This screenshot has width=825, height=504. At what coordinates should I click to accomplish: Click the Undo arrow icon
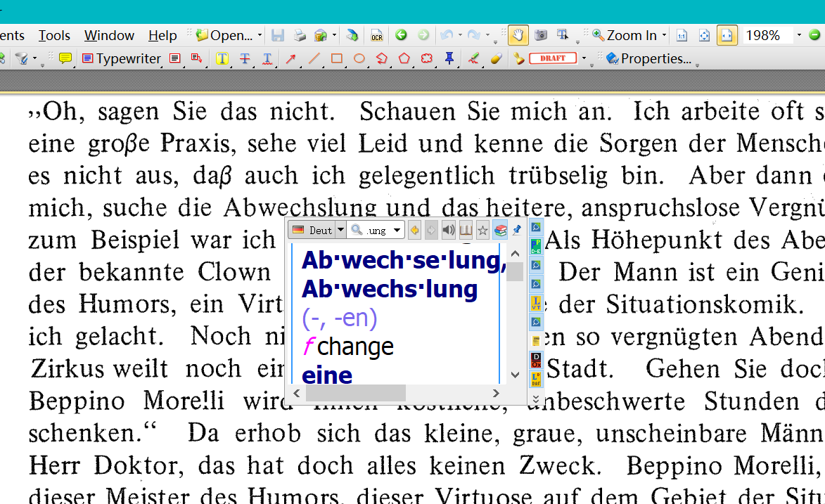pos(447,35)
